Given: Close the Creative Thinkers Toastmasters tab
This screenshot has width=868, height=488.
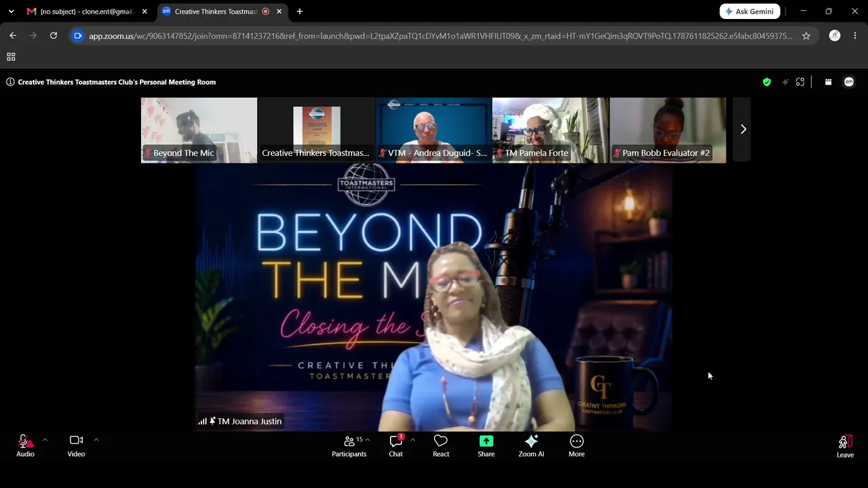Looking at the screenshot, I should (x=279, y=12).
